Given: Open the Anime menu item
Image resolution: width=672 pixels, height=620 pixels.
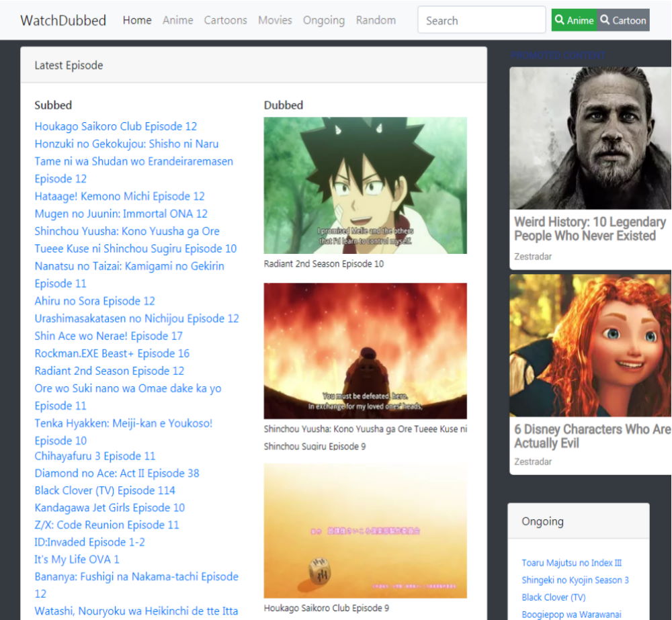Looking at the screenshot, I should tap(178, 20).
